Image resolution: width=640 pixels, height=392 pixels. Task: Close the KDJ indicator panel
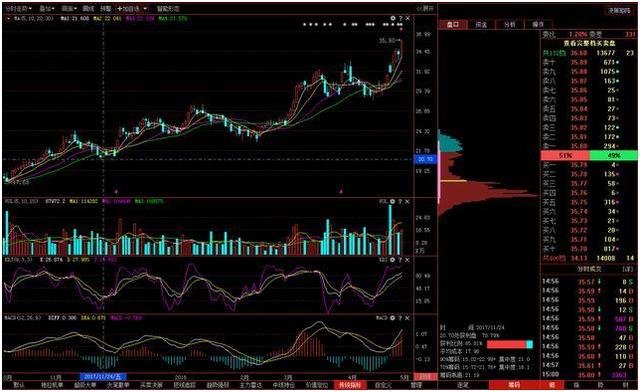[x=407, y=260]
